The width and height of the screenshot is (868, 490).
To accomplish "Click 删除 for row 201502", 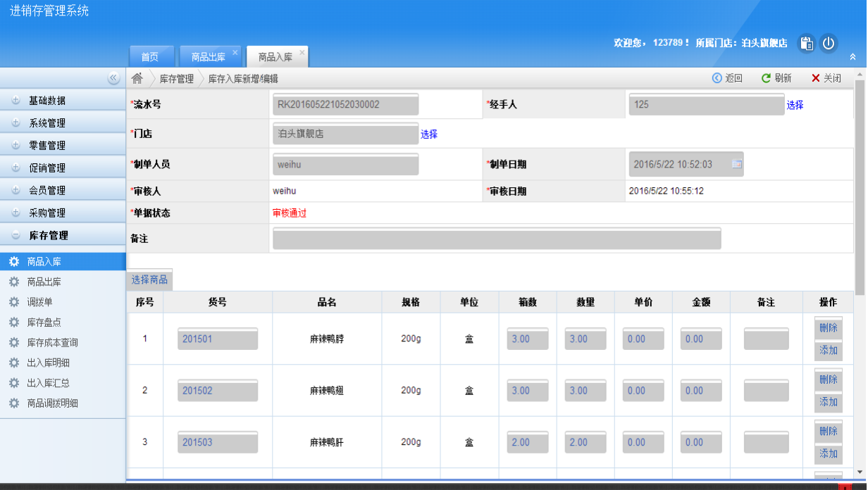I will 829,379.
